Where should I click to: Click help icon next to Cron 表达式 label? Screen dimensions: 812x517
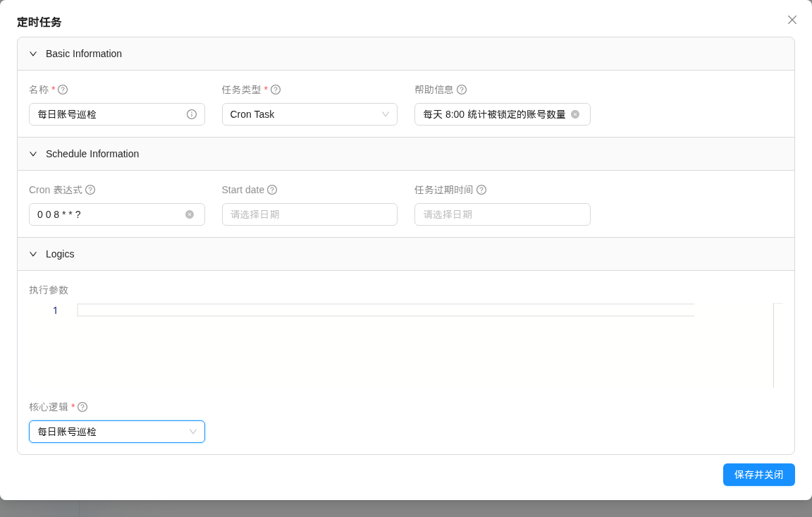point(90,190)
